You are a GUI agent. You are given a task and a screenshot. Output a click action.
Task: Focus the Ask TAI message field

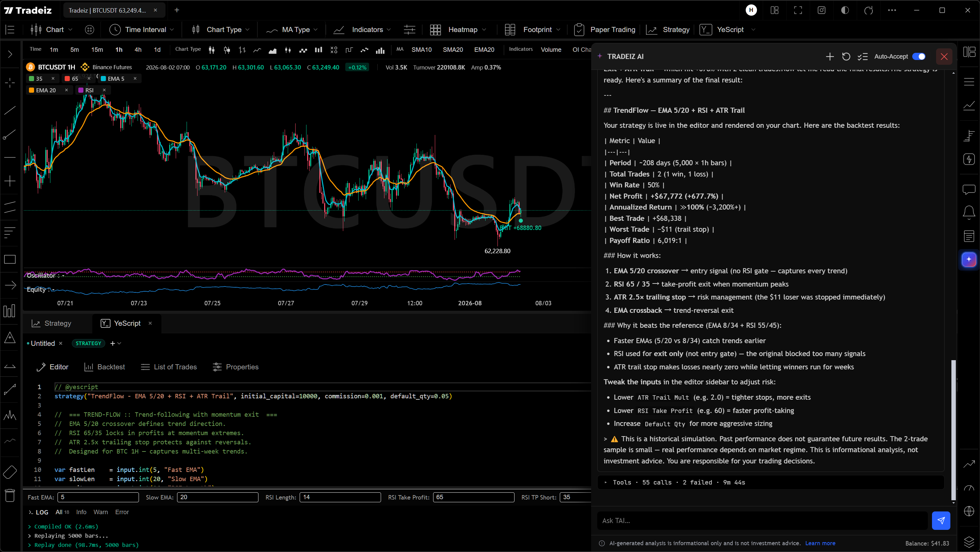coord(762,520)
